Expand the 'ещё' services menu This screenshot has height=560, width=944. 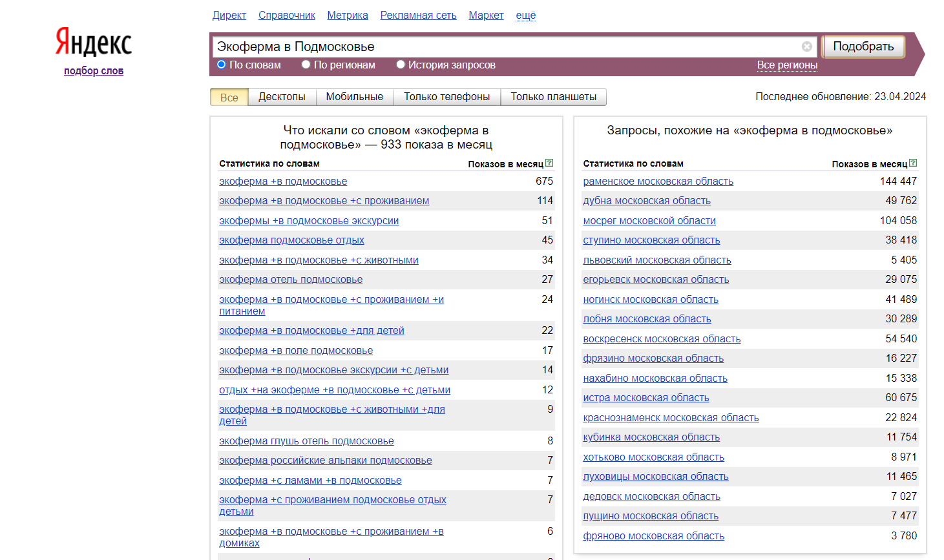526,15
